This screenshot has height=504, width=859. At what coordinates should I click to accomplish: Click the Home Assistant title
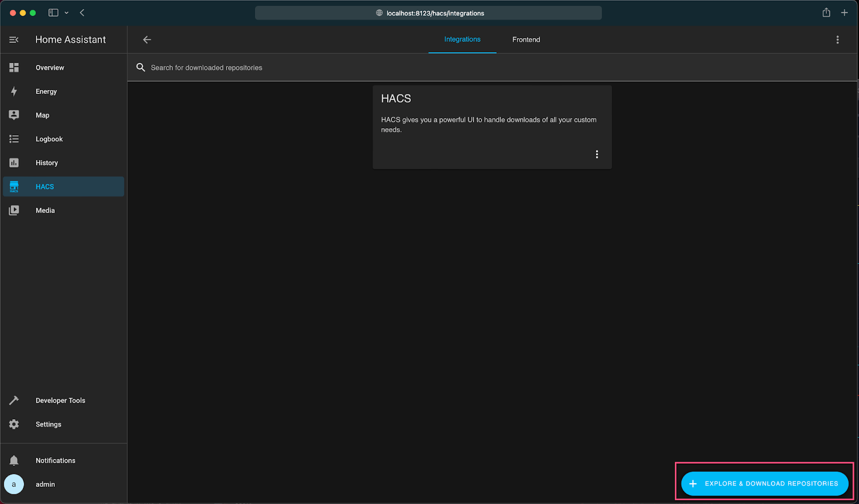(x=70, y=40)
